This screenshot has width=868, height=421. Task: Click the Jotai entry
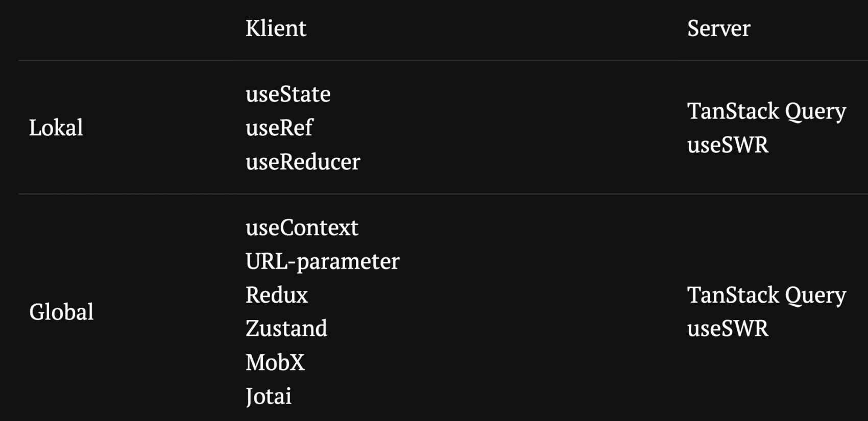269,397
